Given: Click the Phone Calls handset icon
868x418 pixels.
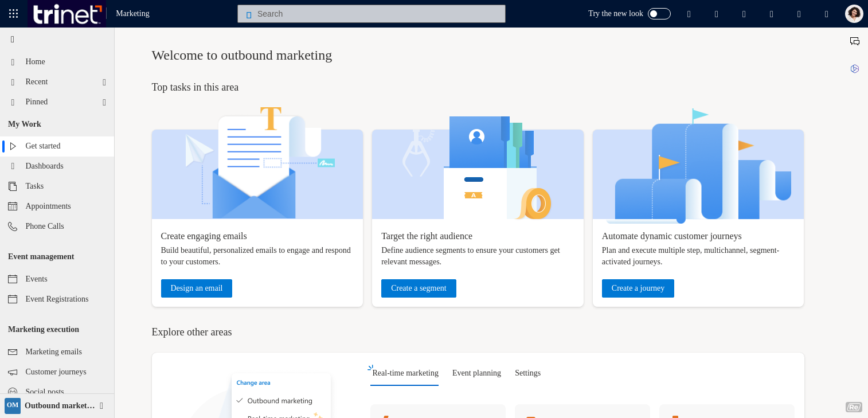Looking at the screenshot, I should point(13,226).
